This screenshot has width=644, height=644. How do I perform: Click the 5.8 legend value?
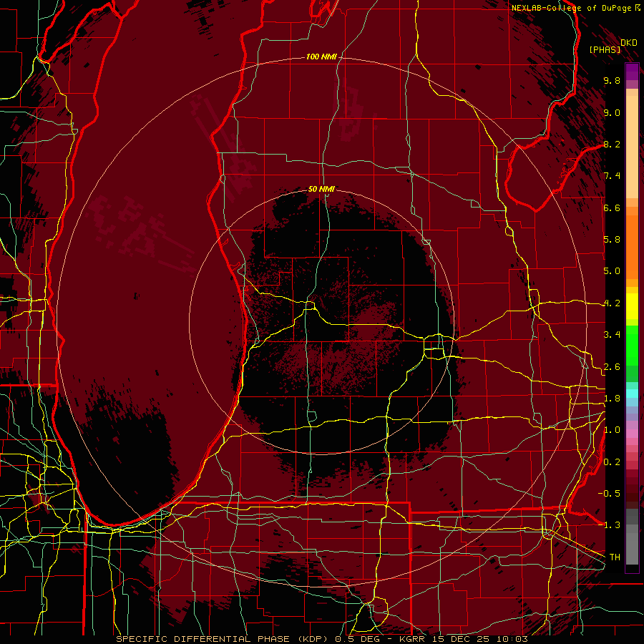(x=612, y=240)
